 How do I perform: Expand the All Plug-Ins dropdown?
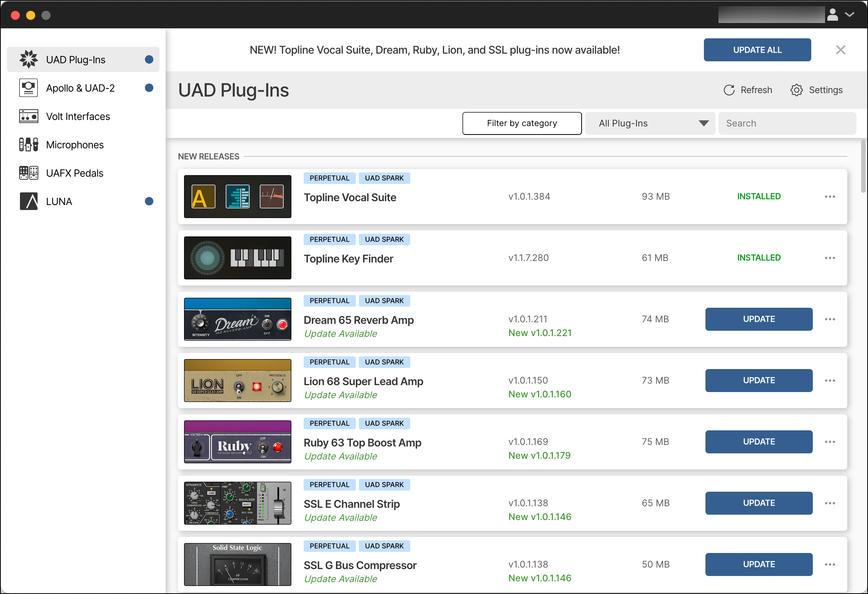tap(650, 123)
